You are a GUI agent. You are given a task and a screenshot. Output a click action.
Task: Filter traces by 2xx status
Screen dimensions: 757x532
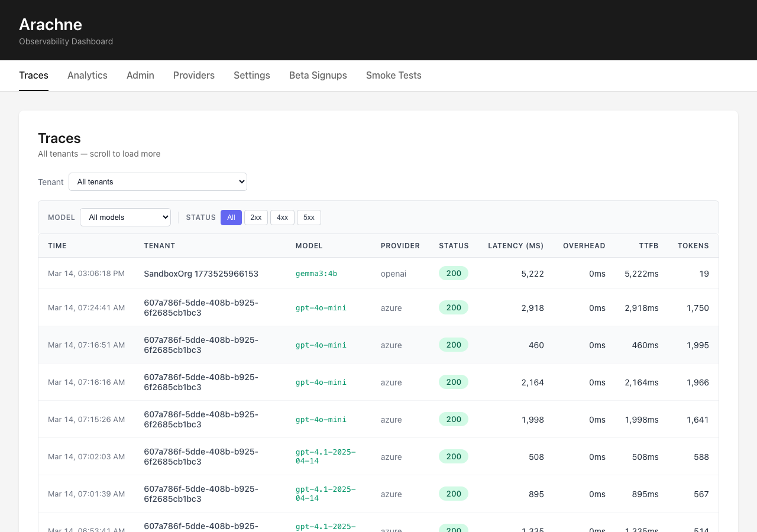pyautogui.click(x=255, y=218)
